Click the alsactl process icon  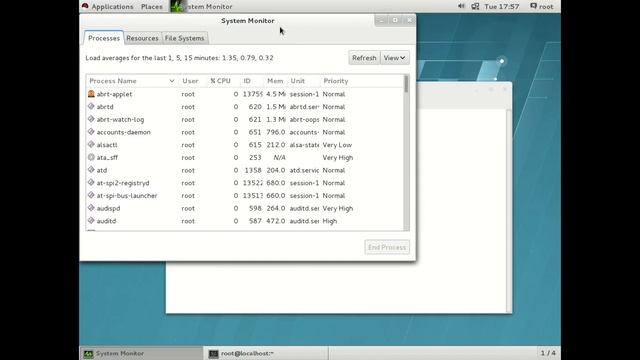pos(91,144)
